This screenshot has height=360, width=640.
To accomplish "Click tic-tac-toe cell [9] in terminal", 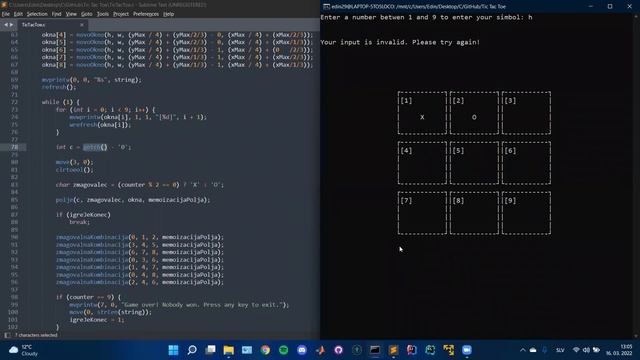I will click(x=526, y=213).
